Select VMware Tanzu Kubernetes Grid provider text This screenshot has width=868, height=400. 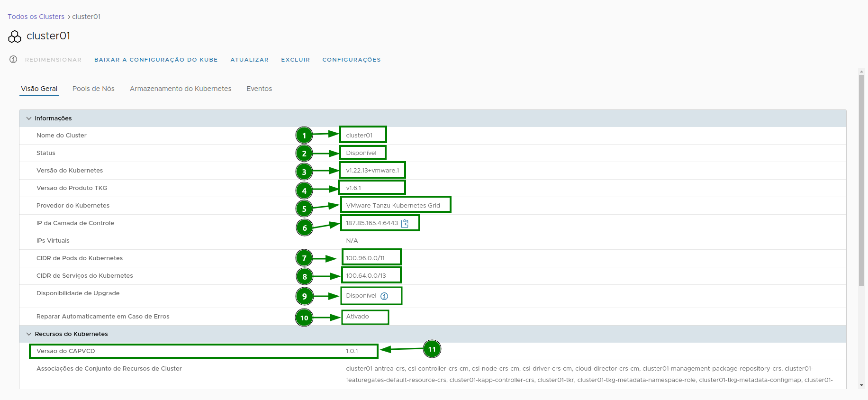click(393, 206)
